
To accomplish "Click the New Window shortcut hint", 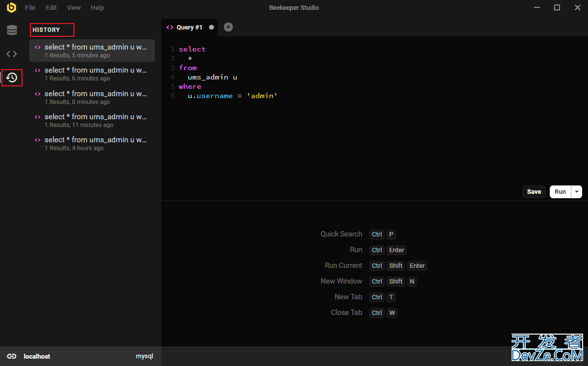I will coord(342,281).
